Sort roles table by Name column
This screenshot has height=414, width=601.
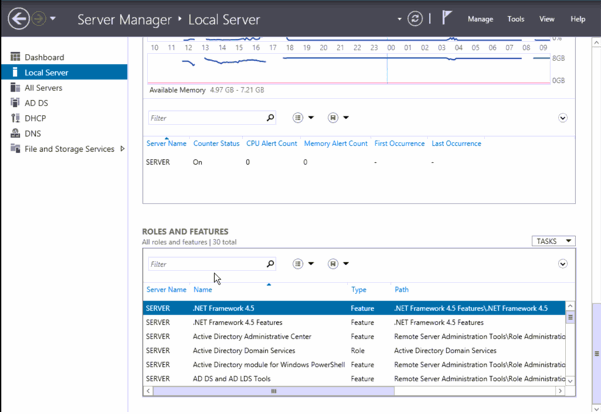pos(203,289)
